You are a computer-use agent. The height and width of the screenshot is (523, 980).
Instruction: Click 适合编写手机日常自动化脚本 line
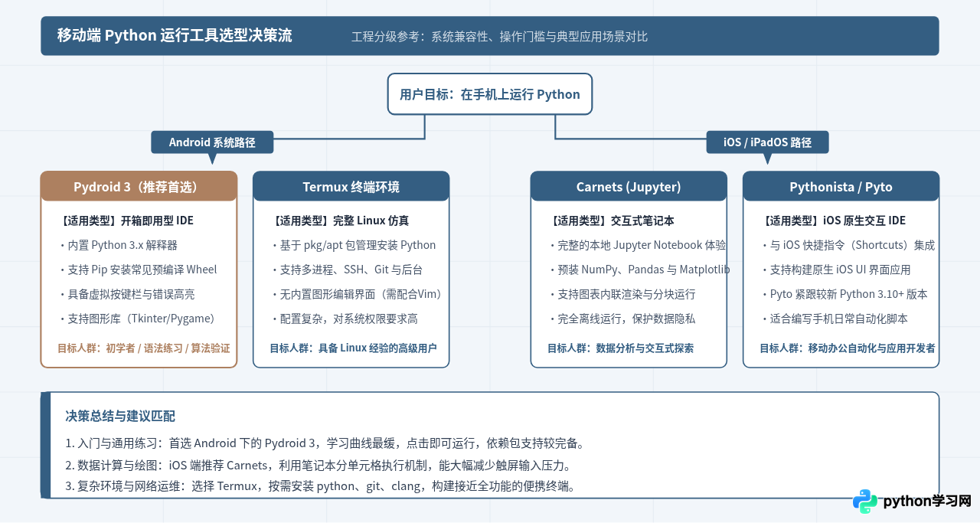pos(834,319)
